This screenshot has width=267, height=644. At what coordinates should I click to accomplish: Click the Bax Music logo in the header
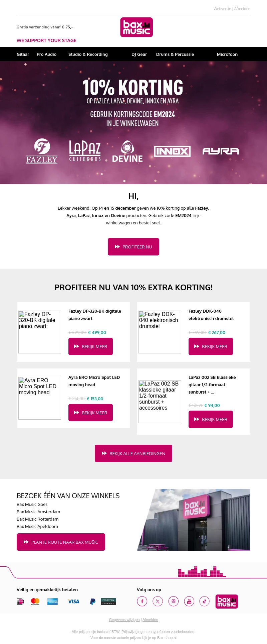136,27
